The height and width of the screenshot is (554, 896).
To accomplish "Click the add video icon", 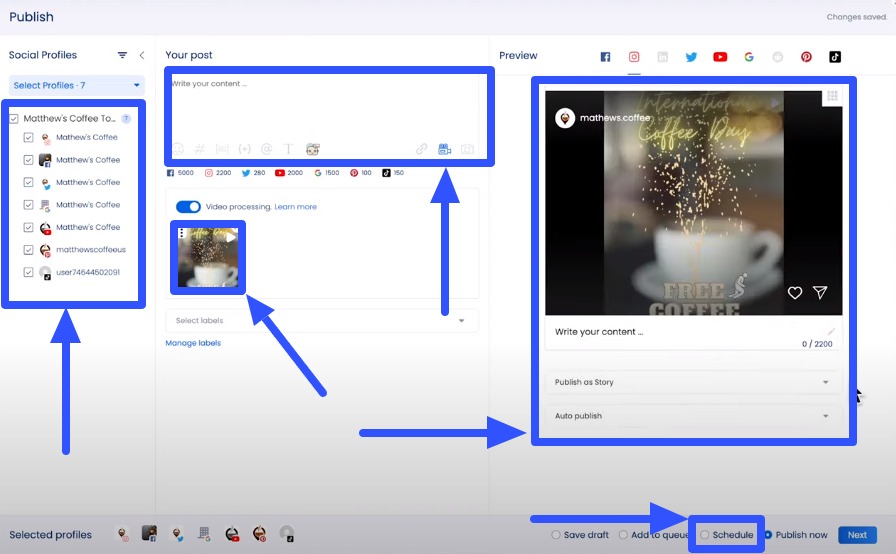I will (x=445, y=149).
